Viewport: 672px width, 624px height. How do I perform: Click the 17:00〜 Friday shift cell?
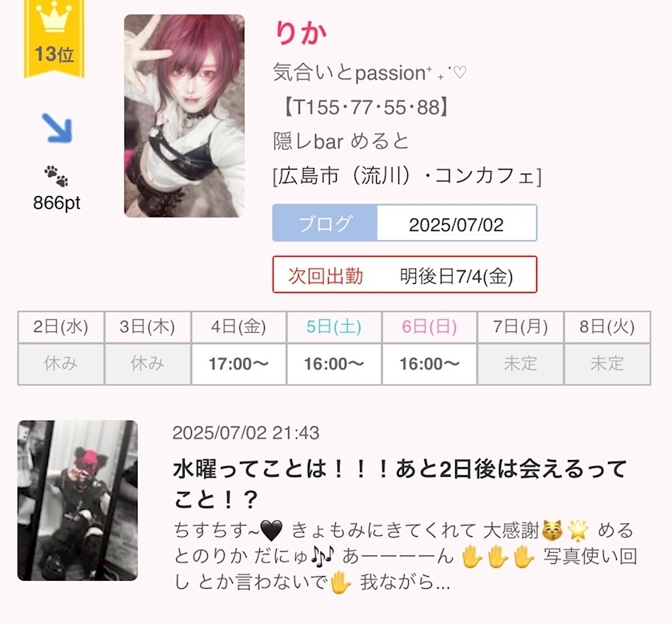pos(238,364)
